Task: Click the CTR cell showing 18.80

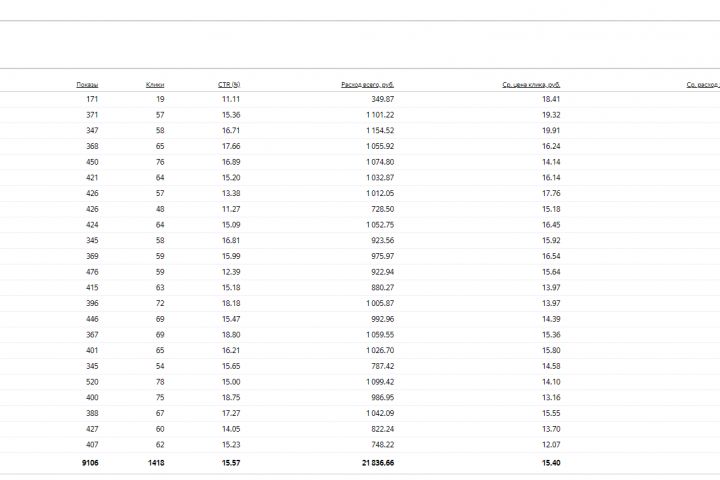Action: (231, 335)
